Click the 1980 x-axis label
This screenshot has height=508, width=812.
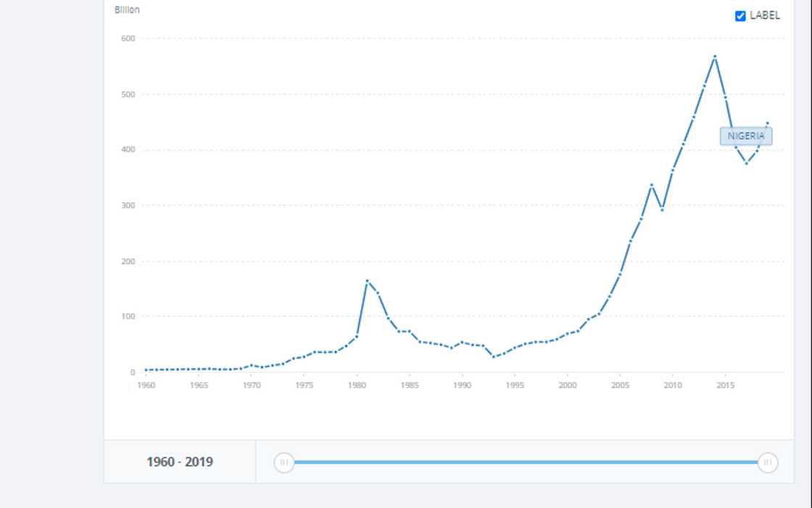(357, 386)
